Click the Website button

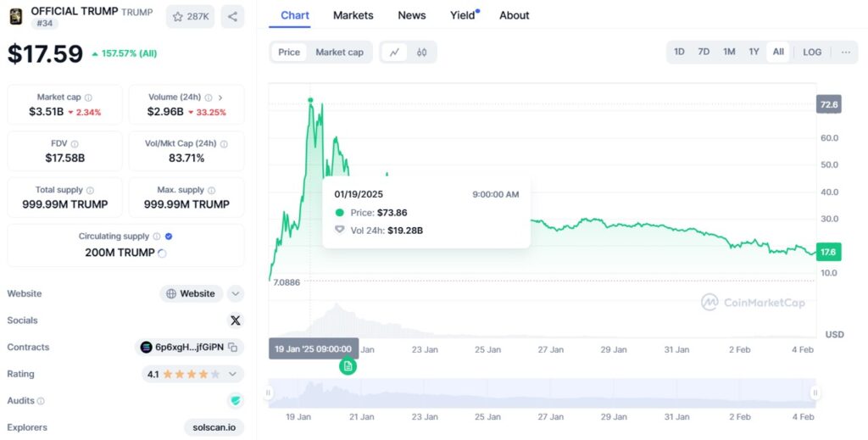(x=192, y=294)
